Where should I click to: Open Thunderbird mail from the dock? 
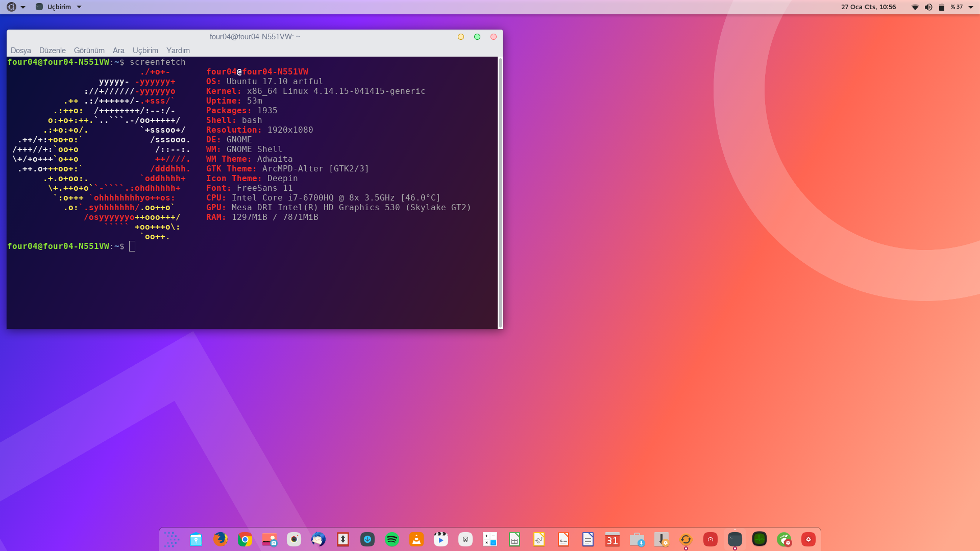tap(318, 539)
